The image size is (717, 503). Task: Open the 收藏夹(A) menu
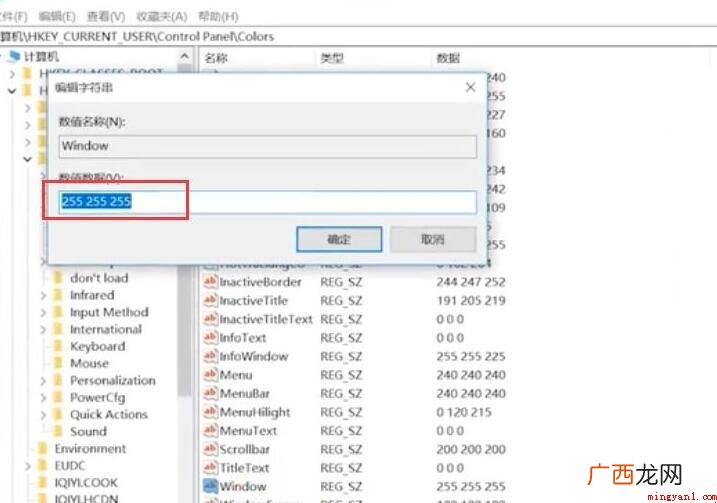[162, 16]
